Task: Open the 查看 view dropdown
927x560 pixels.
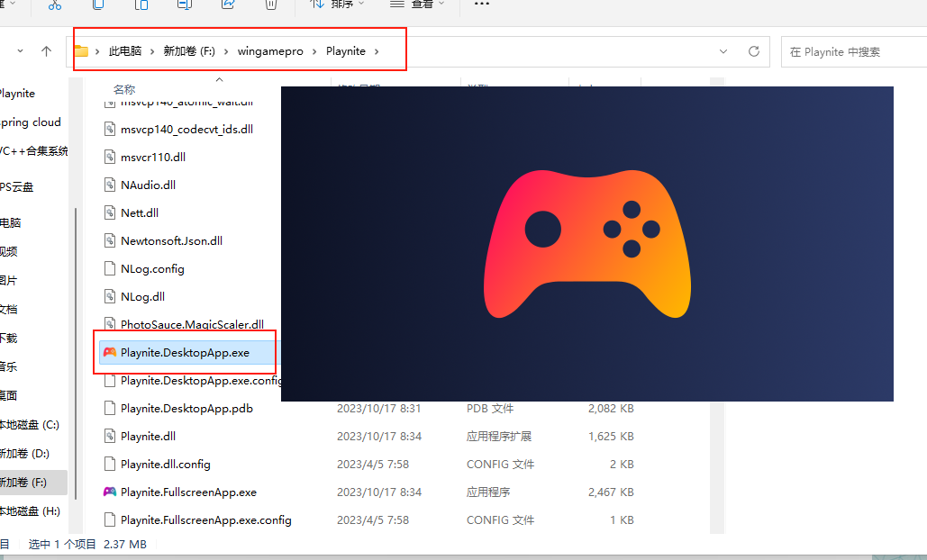Action: pyautogui.click(x=415, y=5)
